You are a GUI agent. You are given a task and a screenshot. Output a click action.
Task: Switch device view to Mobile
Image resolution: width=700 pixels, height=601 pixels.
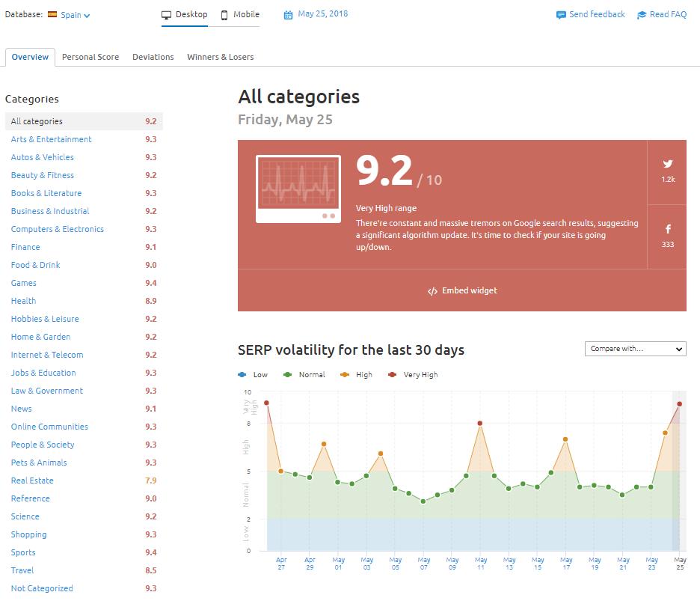pyautogui.click(x=240, y=14)
